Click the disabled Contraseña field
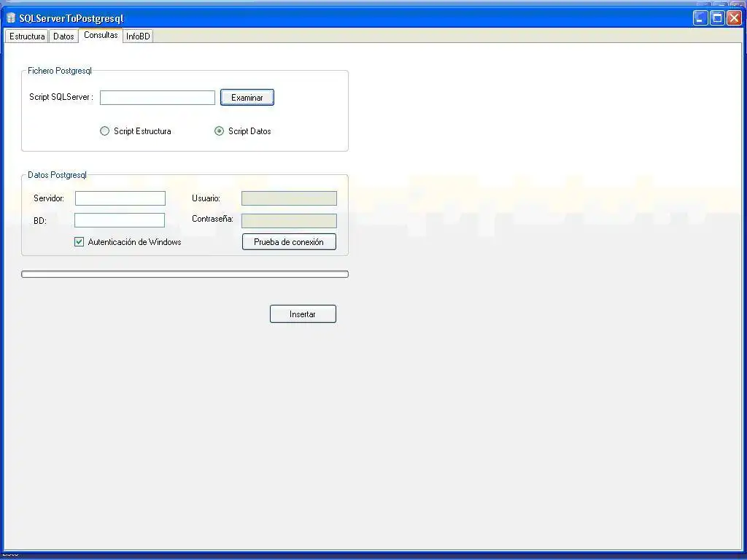Image resolution: width=747 pixels, height=560 pixels. 289,220
